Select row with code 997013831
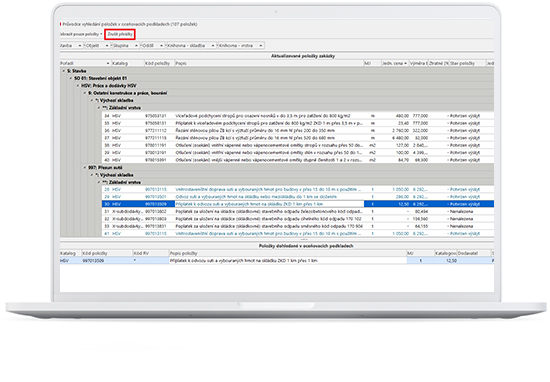 [x=298, y=226]
